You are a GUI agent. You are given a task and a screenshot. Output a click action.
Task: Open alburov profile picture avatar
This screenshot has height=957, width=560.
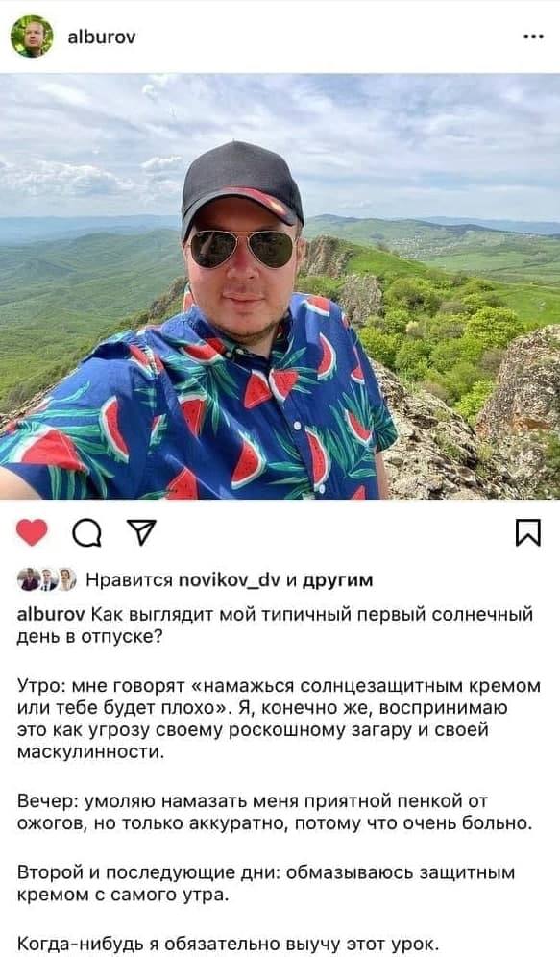coord(32,37)
